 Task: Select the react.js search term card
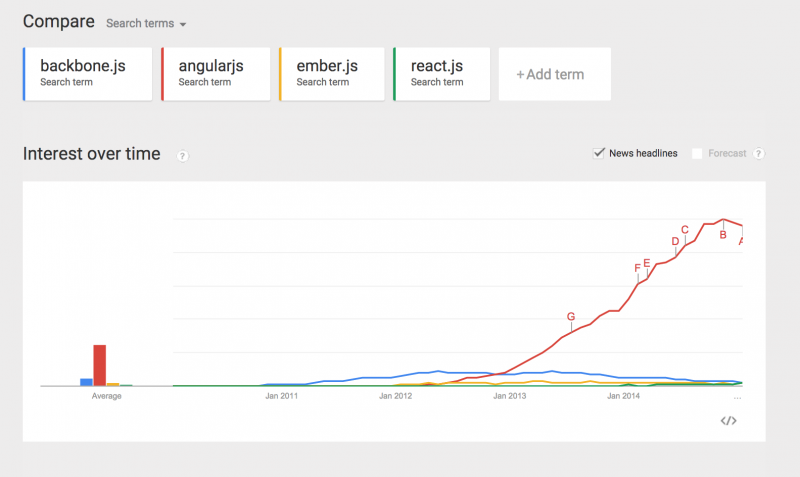(x=441, y=74)
